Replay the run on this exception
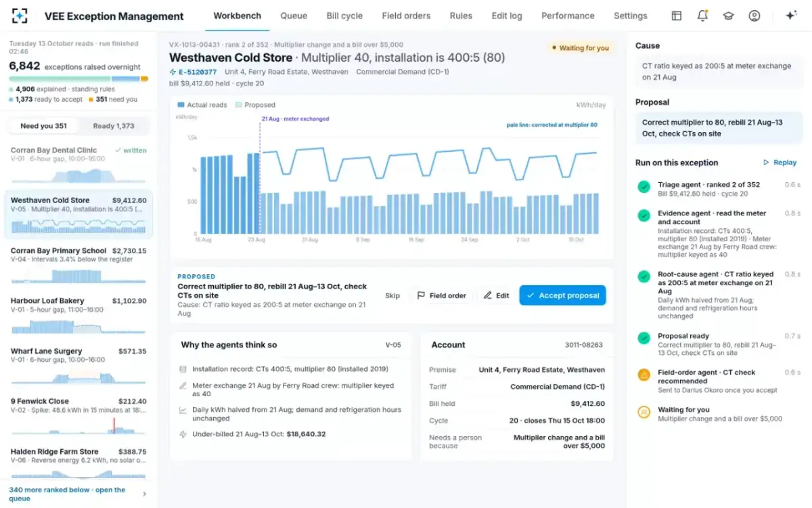The image size is (812, 508). point(780,163)
